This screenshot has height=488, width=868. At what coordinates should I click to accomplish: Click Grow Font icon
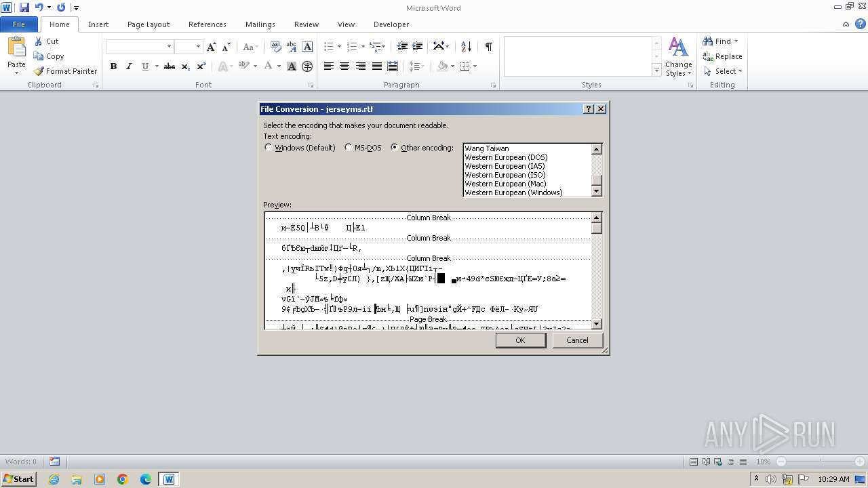point(212,47)
